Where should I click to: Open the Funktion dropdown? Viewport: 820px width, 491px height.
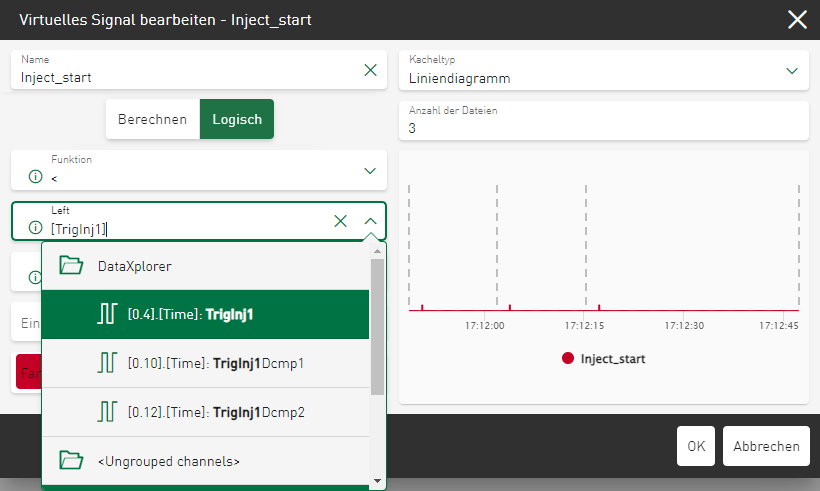pyautogui.click(x=369, y=171)
